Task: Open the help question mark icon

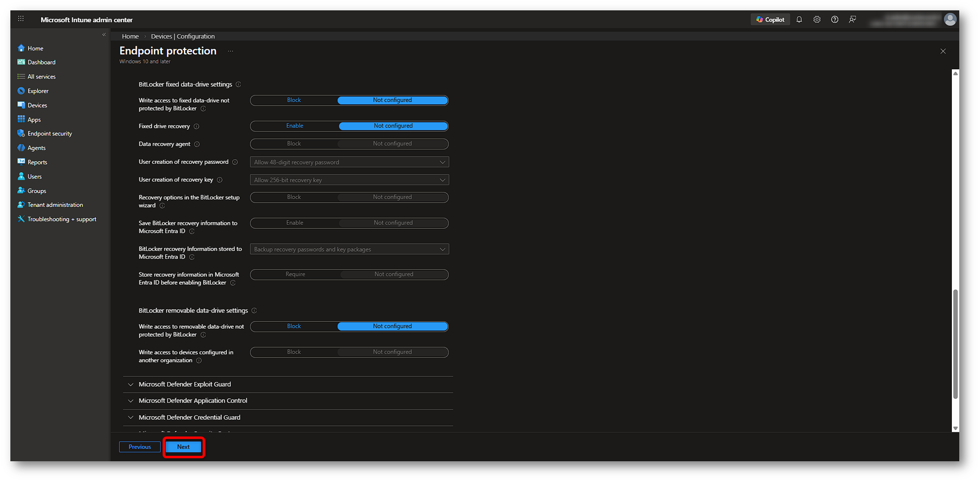Action: coord(835,20)
